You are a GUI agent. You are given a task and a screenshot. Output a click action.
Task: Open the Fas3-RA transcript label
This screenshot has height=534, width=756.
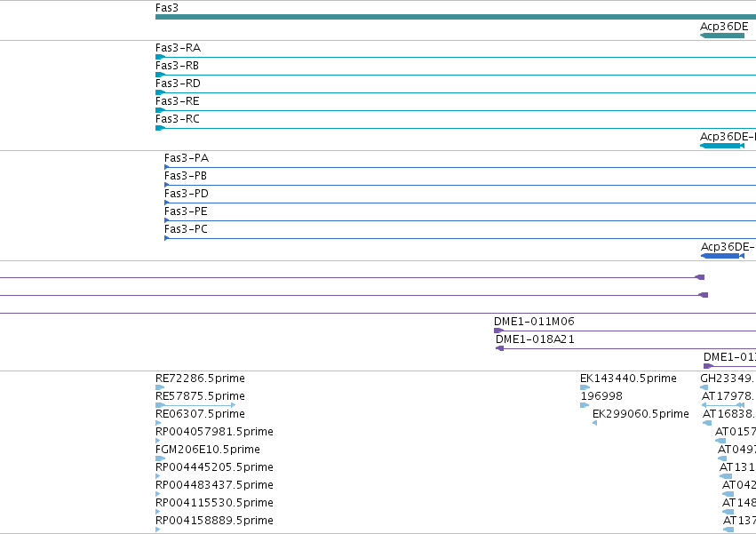tap(178, 48)
